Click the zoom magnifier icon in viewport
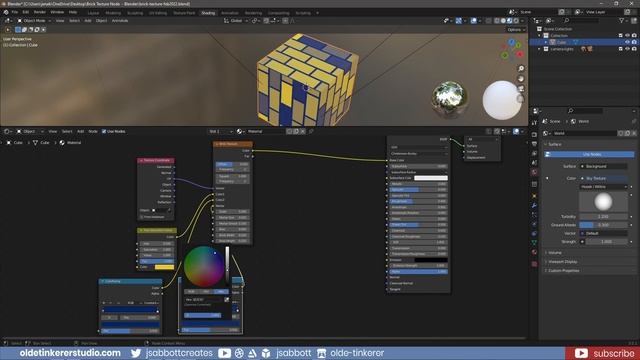The image size is (640, 360). click(x=521, y=69)
